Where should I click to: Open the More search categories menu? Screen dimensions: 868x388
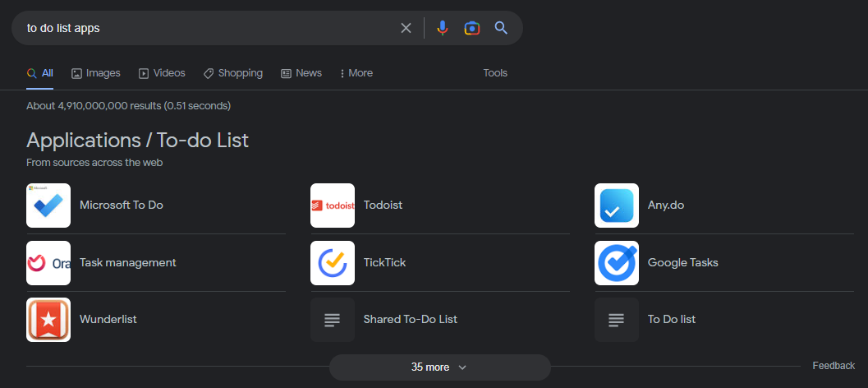(x=356, y=73)
